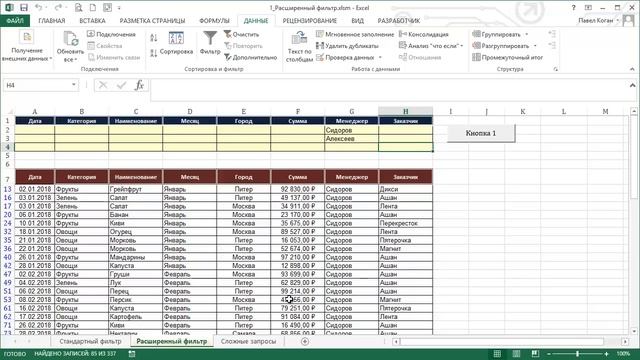Click the Обновить все refresh icon
The width and height of the screenshot is (640, 360).
[70, 39]
